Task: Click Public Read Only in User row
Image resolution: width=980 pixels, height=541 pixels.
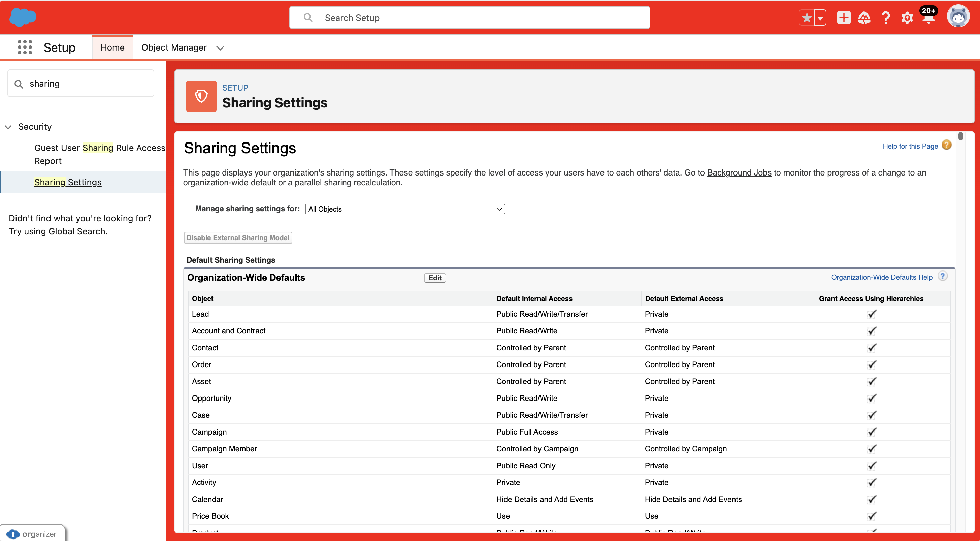Action: [x=526, y=466]
